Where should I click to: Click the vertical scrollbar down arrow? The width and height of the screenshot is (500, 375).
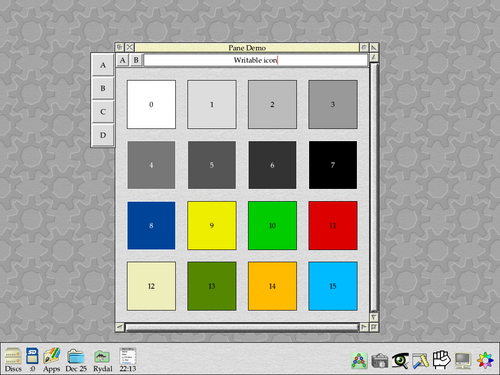(x=374, y=317)
